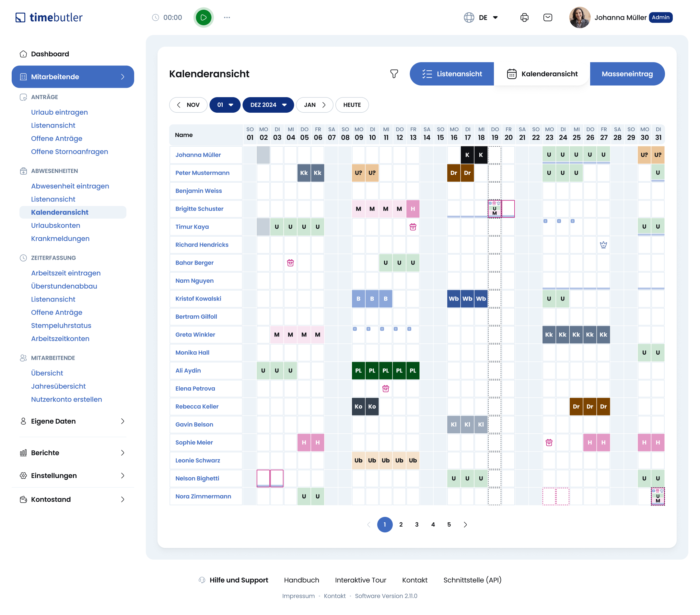Open Urlaubskonten in the sidebar

tap(55, 225)
